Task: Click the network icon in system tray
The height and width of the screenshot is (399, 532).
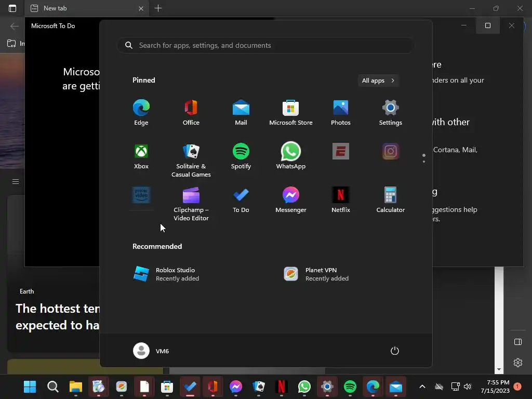Action: click(x=455, y=387)
